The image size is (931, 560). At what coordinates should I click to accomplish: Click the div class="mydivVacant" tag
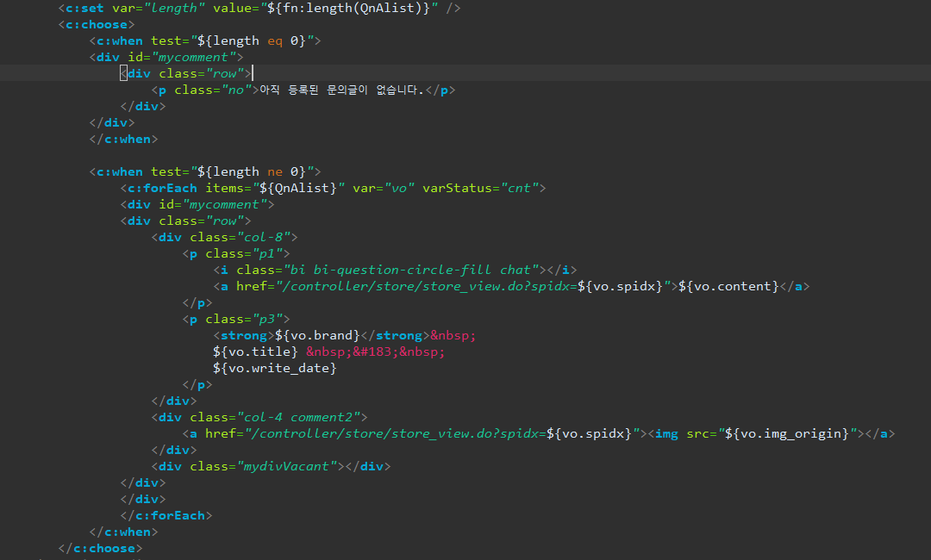248,467
